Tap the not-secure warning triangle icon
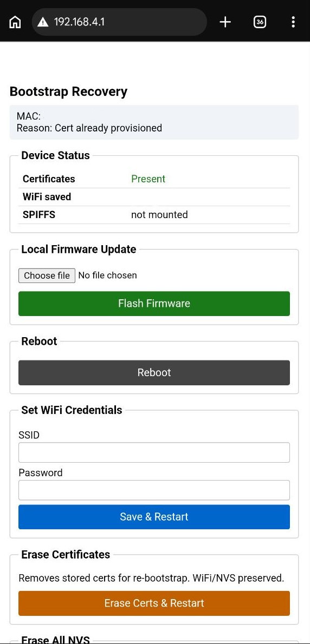 point(43,22)
